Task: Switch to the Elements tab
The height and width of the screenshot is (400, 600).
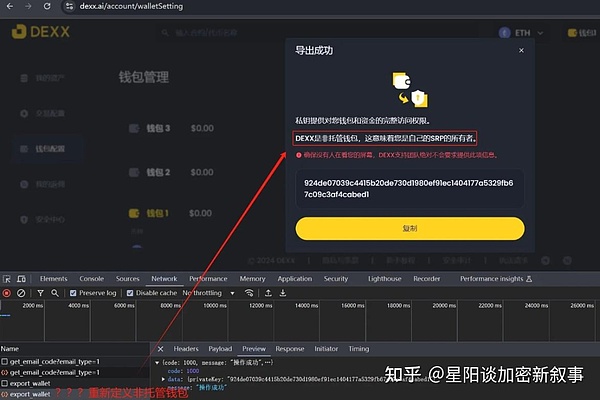Action: click(x=53, y=279)
